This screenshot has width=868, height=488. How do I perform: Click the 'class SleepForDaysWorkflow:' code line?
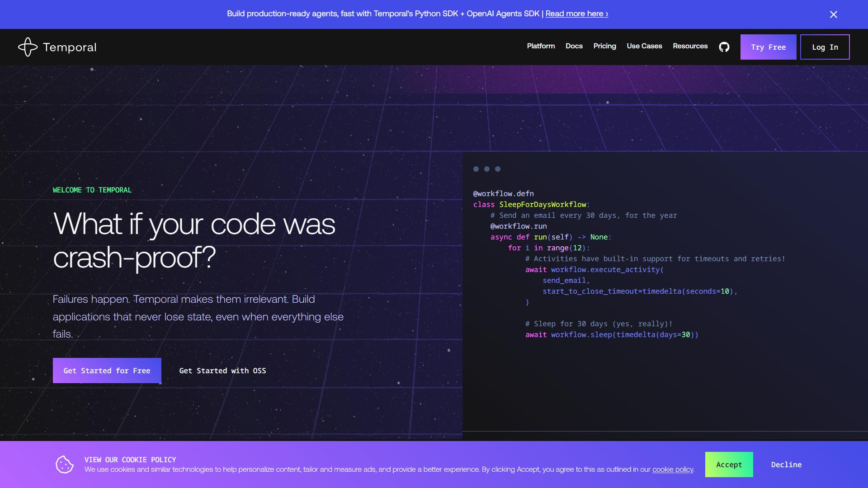(x=532, y=205)
